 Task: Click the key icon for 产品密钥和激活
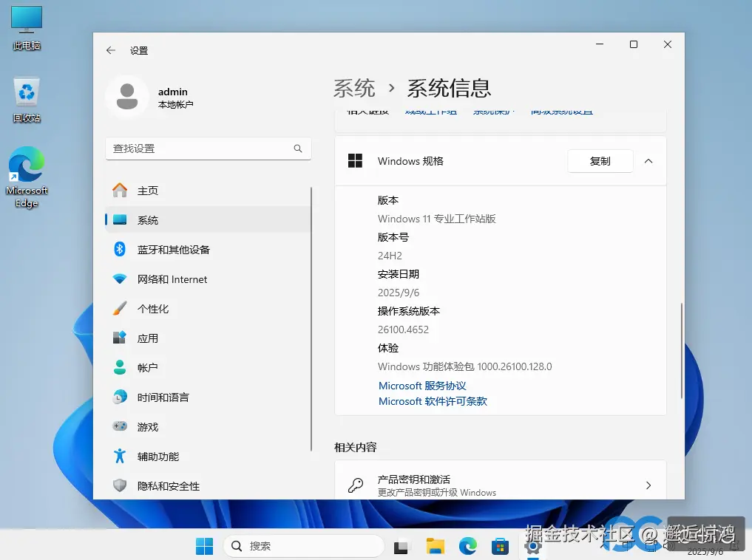pos(356,485)
